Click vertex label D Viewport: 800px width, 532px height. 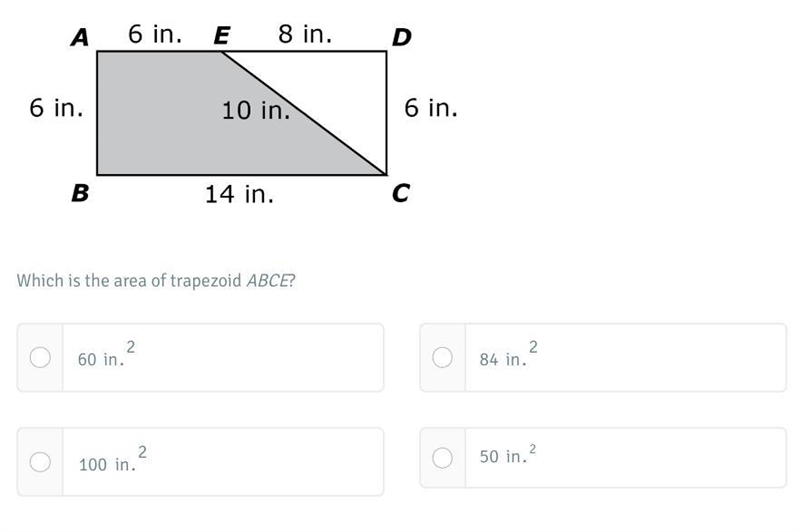402,37
